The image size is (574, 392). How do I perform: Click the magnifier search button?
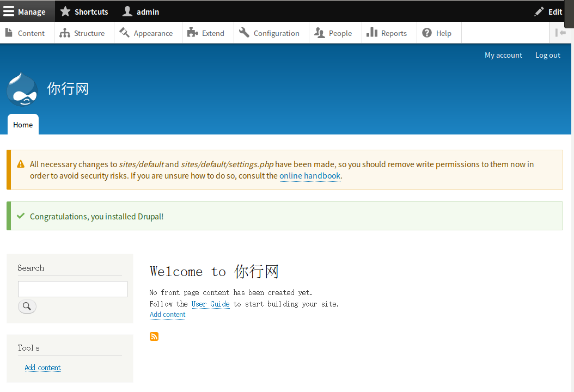point(27,307)
